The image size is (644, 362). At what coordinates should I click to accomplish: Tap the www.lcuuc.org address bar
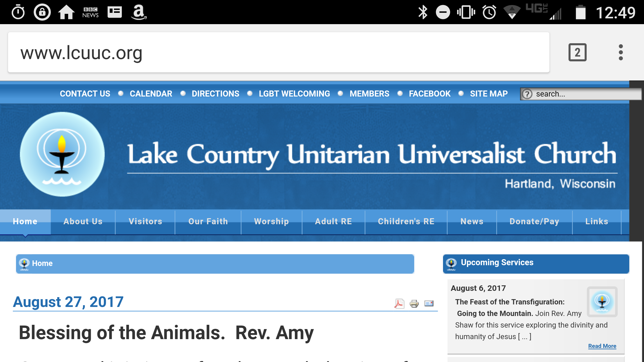click(x=278, y=52)
